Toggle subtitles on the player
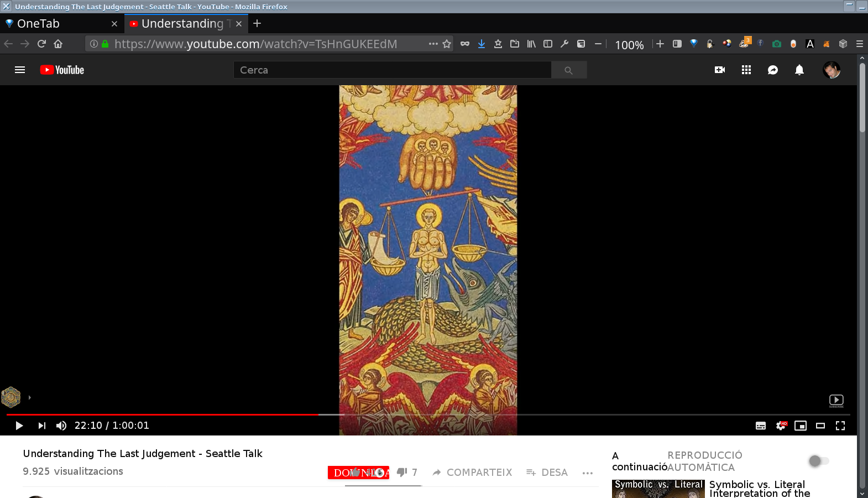 click(761, 426)
